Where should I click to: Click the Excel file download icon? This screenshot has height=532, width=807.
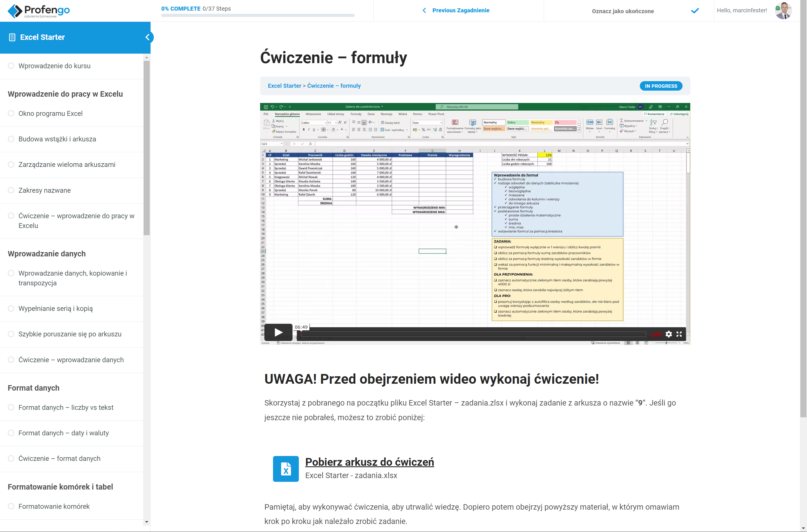286,469
